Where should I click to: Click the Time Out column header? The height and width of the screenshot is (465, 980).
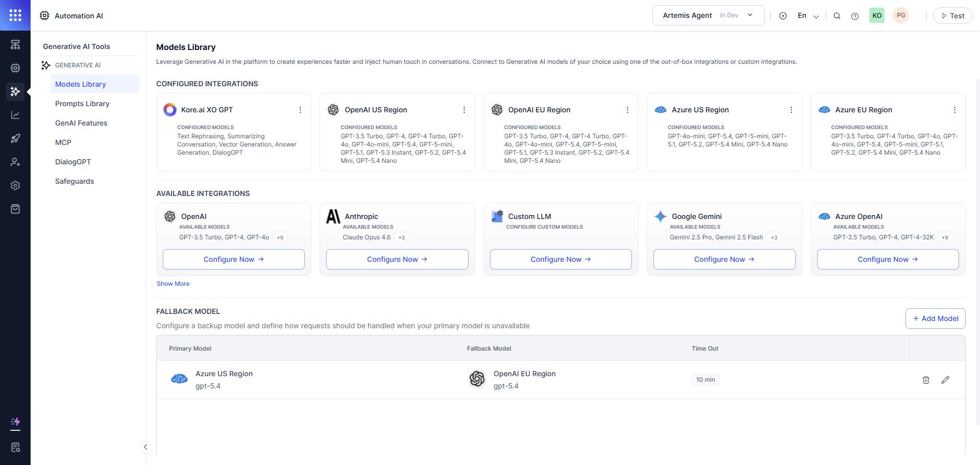pos(705,349)
